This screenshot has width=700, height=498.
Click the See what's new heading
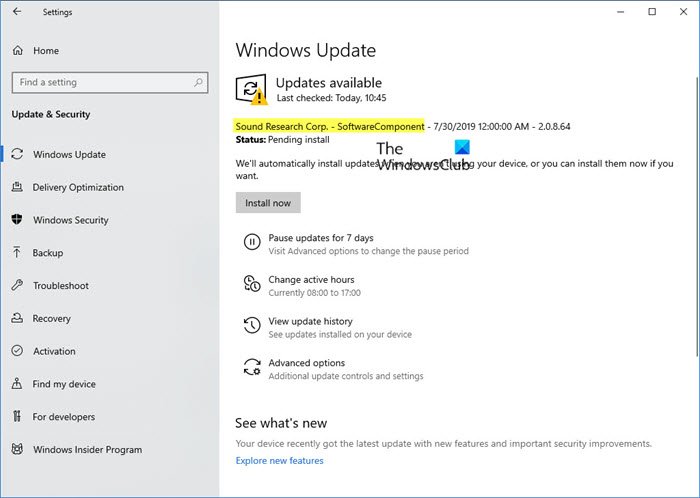tap(281, 423)
